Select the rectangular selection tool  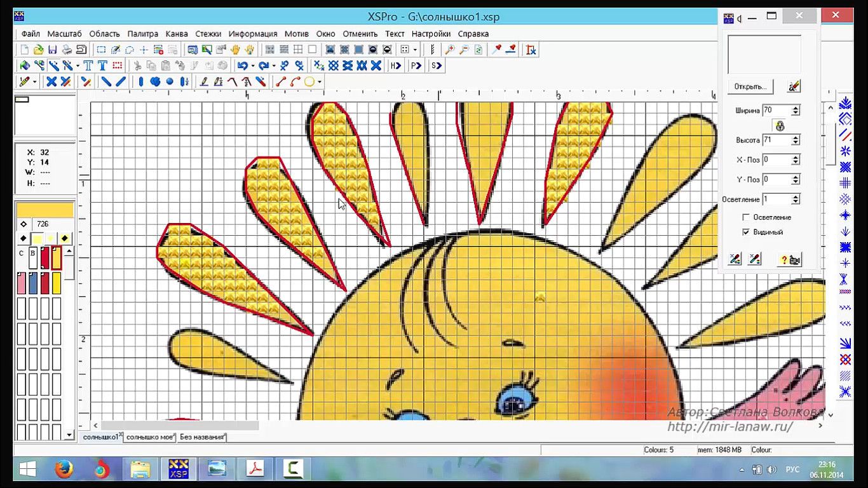click(101, 50)
